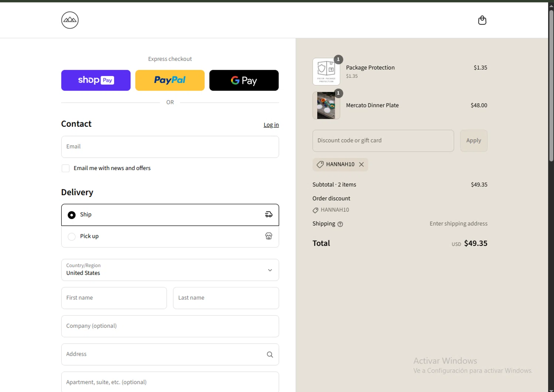Viewport: 554px width, 392px height.
Task: Click the total amount $49.35
Action: pos(476,243)
